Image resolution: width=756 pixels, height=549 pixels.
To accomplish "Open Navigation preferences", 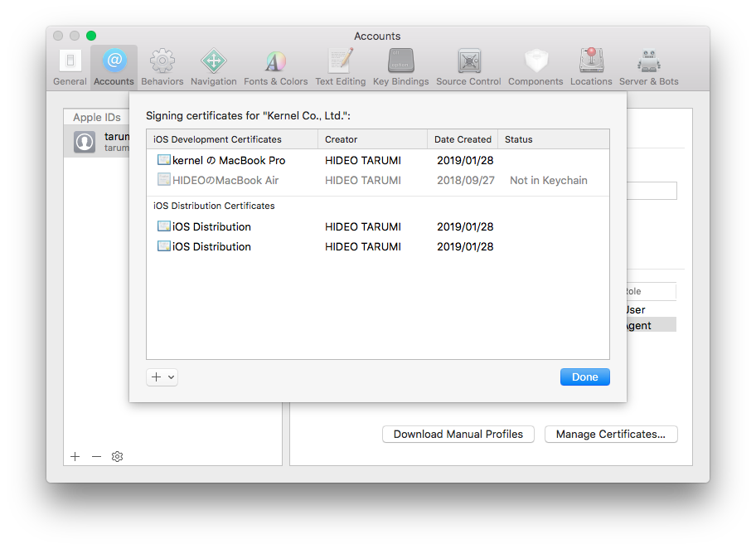I will 213,67.
